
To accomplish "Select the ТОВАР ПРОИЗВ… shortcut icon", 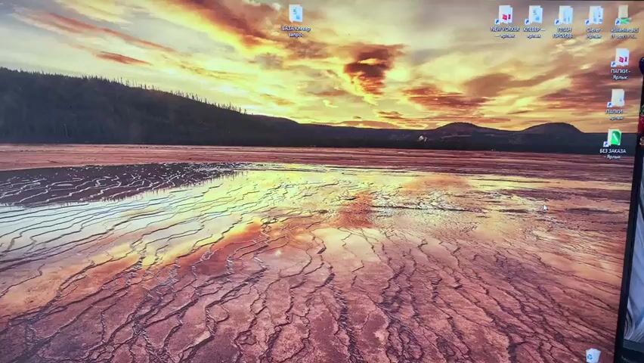I will [x=564, y=22].
